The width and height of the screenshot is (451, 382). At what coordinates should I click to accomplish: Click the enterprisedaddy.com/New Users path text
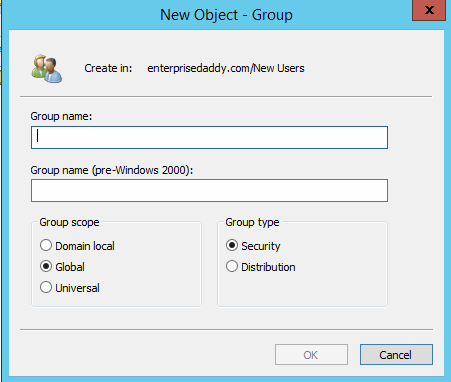[x=226, y=68]
